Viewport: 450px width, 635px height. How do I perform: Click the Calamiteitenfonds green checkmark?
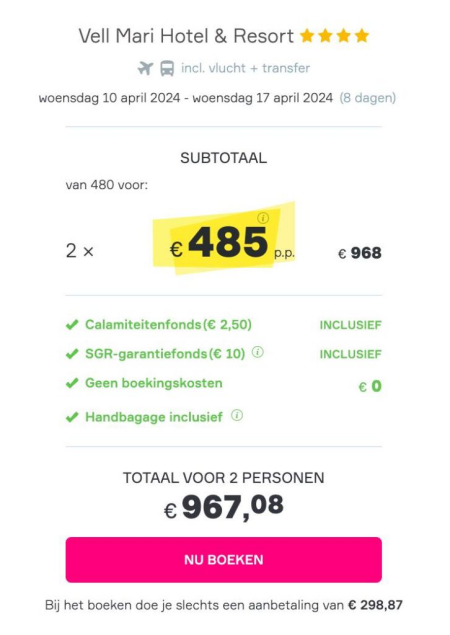pos(72,324)
